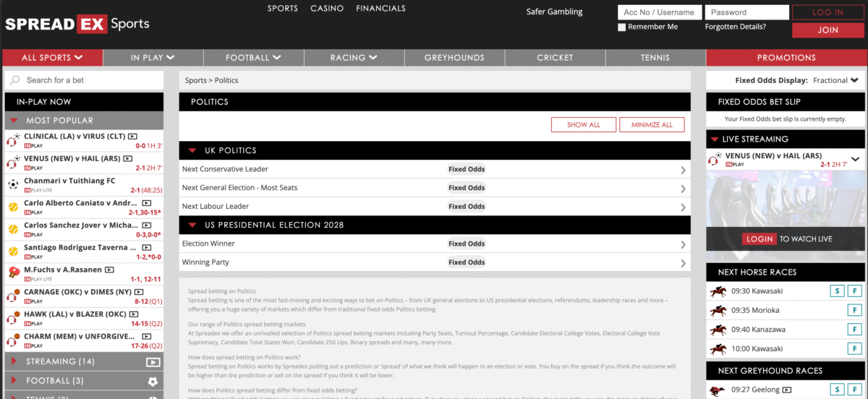The image size is (868, 399).
Task: Expand the live stream match selector chevron
Action: pos(856,159)
